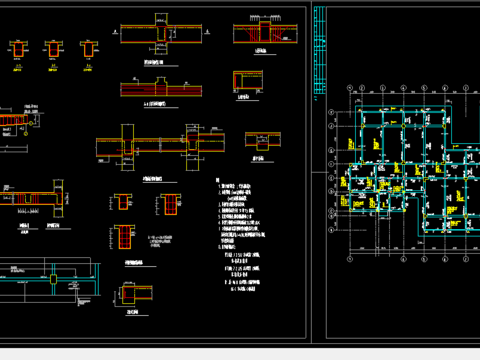Click the cyan title-block table strip
480x360 pixels.
(x=320, y=50)
